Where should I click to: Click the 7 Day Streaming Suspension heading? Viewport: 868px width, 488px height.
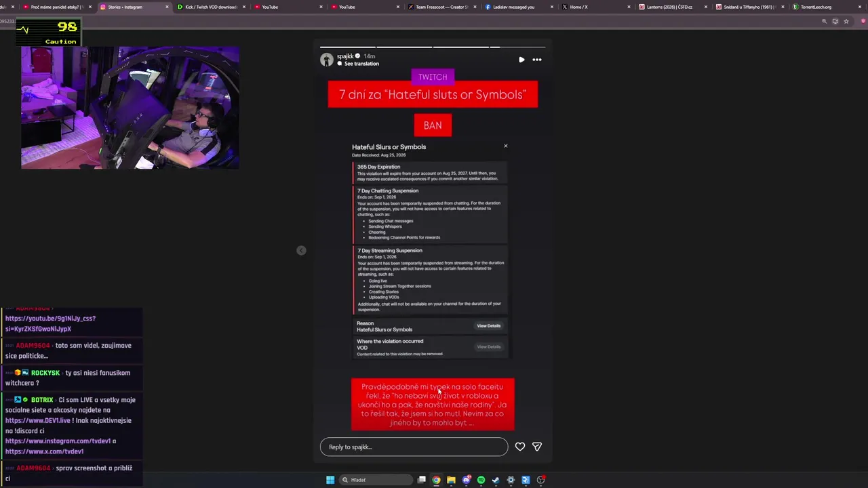(x=390, y=251)
